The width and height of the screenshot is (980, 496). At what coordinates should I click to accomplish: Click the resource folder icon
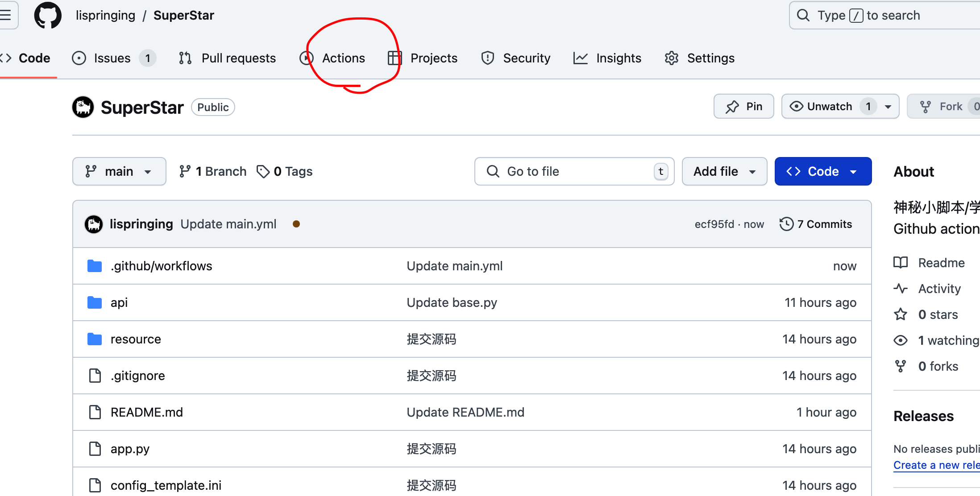point(95,339)
